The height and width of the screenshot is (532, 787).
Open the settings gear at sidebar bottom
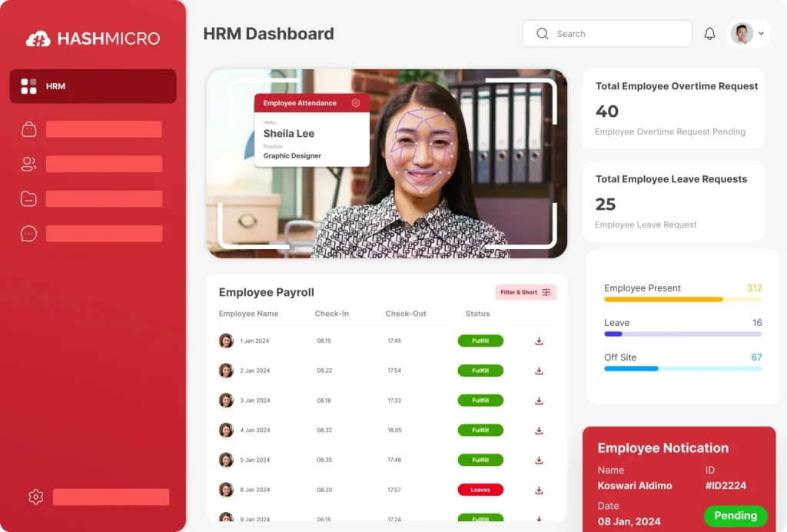35,497
